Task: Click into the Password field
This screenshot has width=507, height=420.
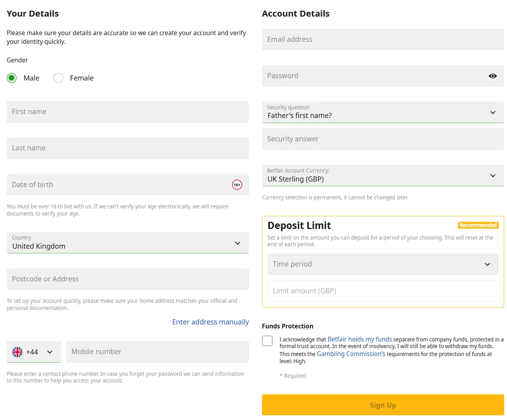Action: (383, 76)
